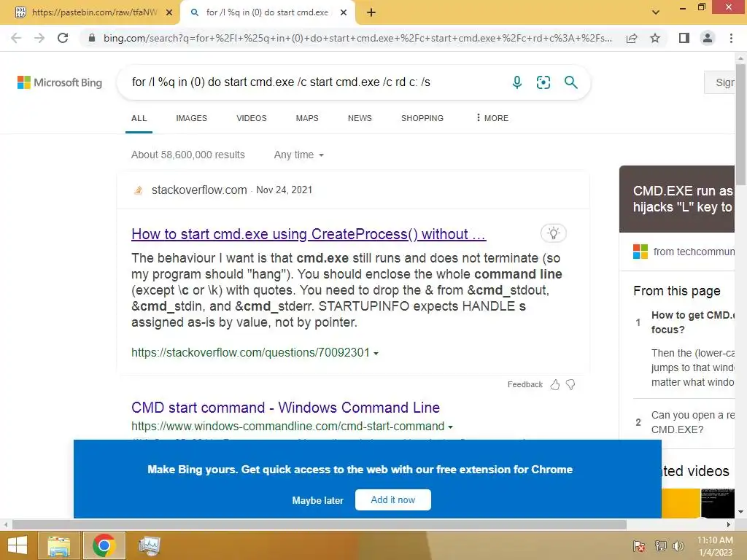
Task: Reload the Bing search page
Action: [63, 38]
